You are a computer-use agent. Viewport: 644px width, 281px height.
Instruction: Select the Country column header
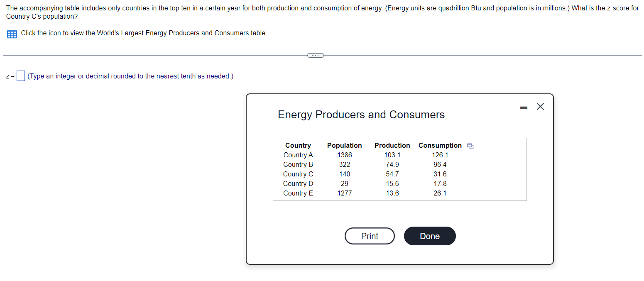(x=298, y=145)
